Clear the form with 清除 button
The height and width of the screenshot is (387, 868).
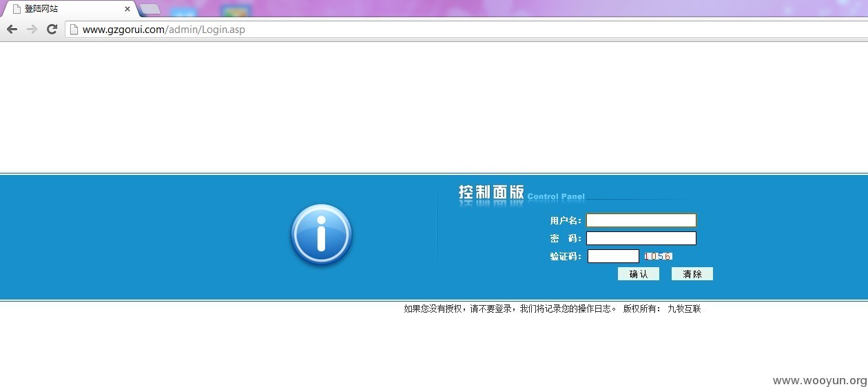click(x=692, y=274)
